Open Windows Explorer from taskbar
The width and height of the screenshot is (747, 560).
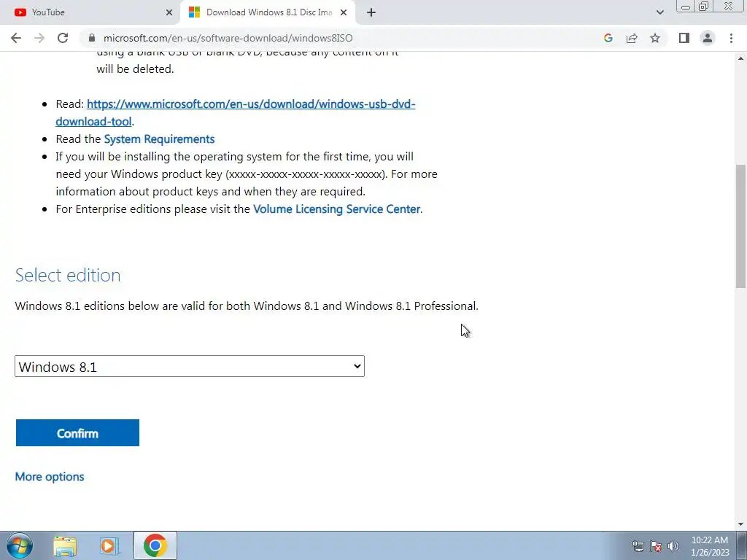pyautogui.click(x=65, y=546)
